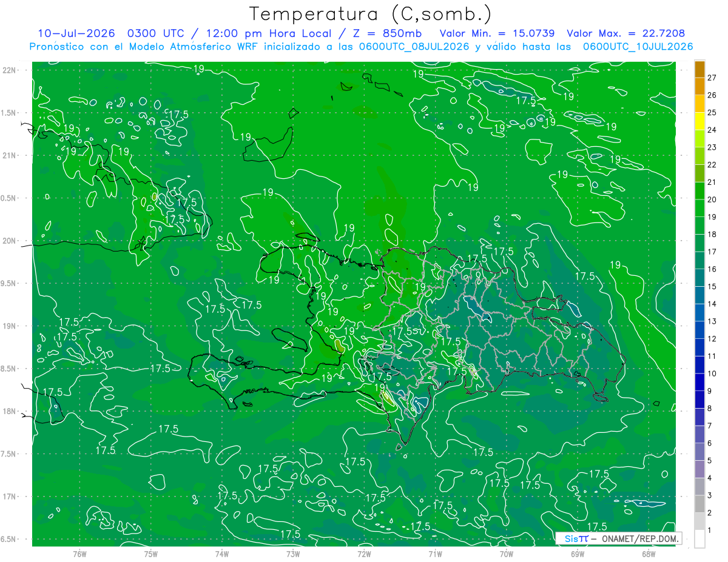Click the "69W" longitude axis label

coord(578,554)
